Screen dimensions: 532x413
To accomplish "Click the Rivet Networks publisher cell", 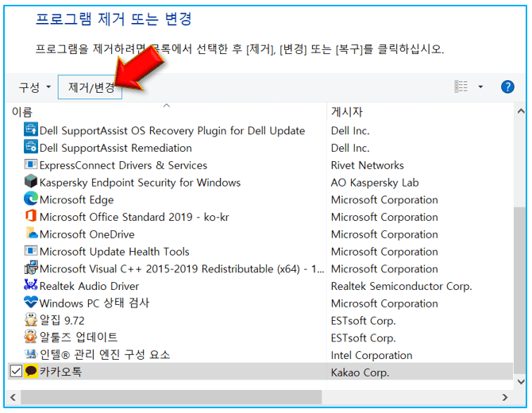I will tap(367, 165).
